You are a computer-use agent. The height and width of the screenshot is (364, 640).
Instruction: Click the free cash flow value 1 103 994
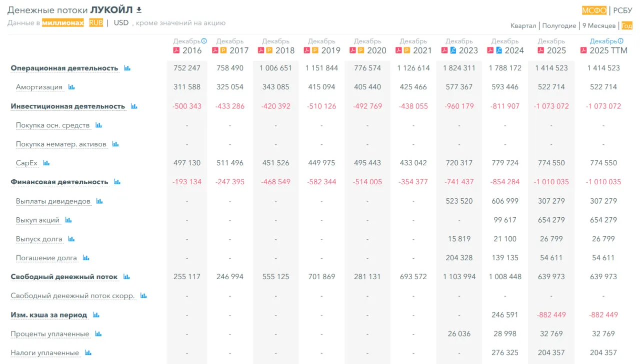[x=459, y=277]
